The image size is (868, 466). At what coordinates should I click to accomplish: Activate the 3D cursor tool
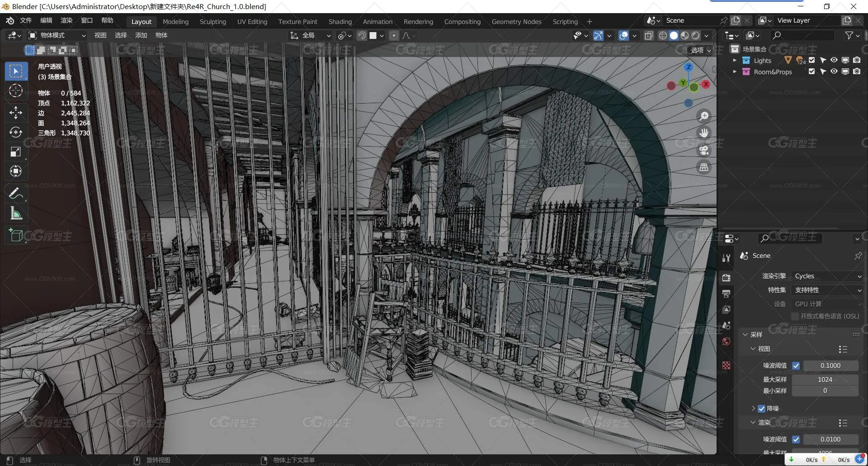coord(16,91)
